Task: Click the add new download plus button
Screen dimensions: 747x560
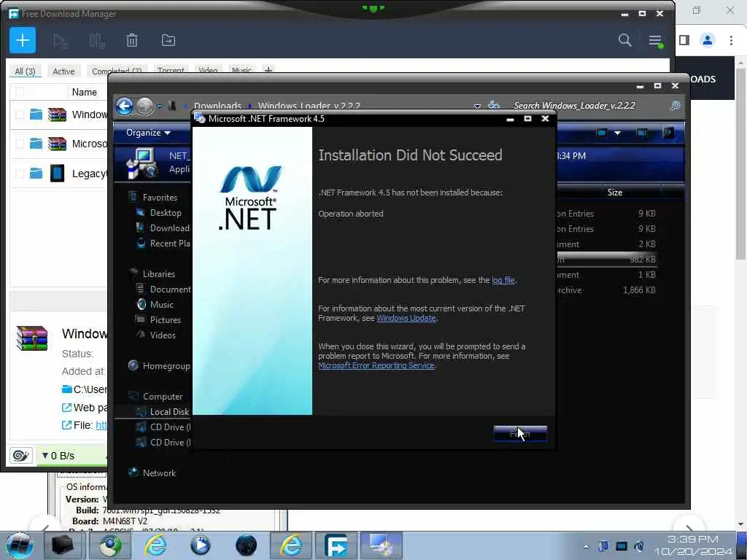Action: tap(23, 41)
